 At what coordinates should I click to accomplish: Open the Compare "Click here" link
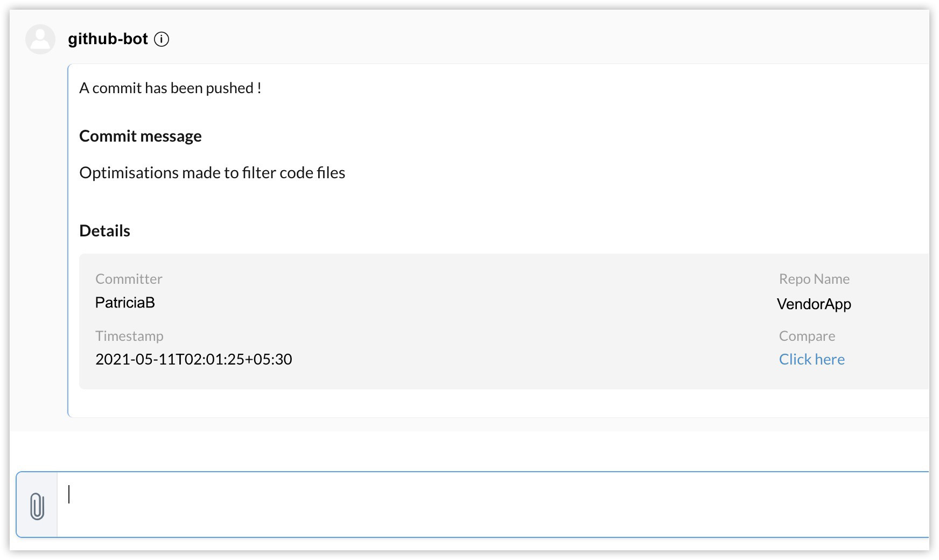811,359
